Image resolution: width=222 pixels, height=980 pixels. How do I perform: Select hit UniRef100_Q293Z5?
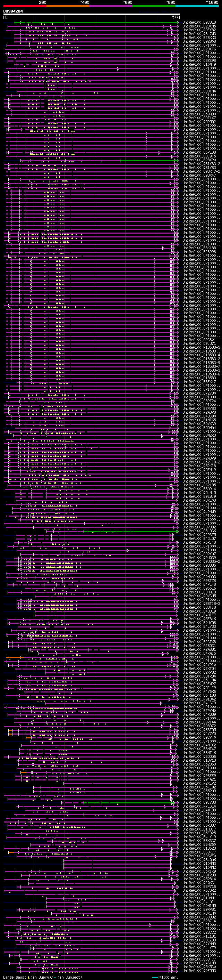click(199, 535)
